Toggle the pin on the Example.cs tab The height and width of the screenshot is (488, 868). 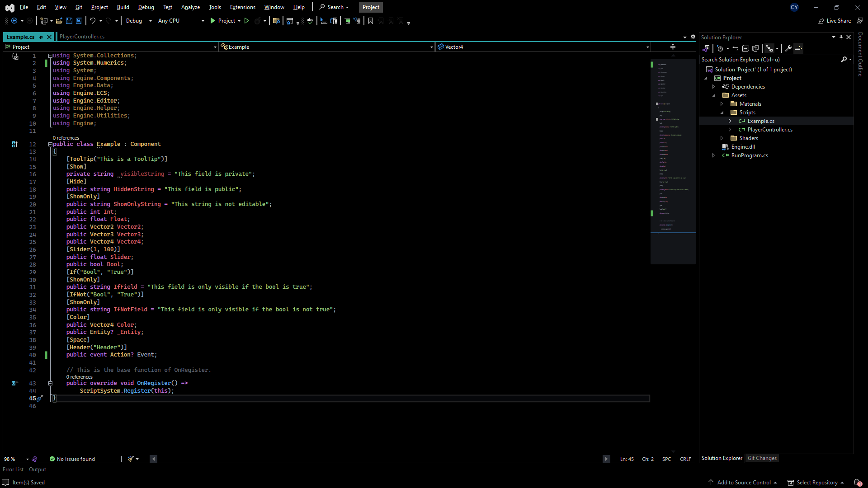[x=41, y=37]
